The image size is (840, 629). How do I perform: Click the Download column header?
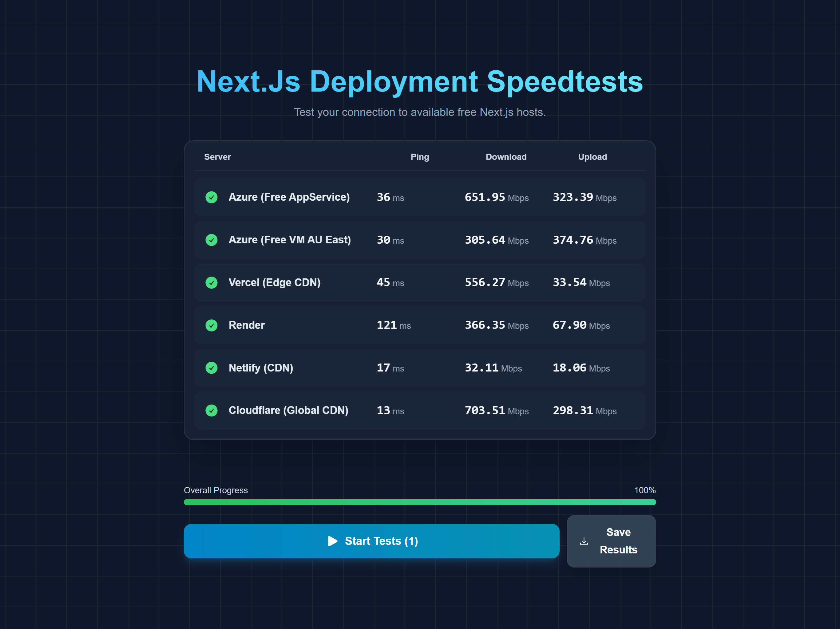(x=506, y=157)
